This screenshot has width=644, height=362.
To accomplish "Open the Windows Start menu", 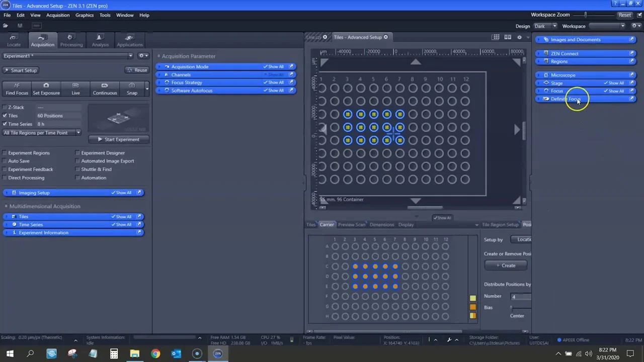I will [x=10, y=353].
